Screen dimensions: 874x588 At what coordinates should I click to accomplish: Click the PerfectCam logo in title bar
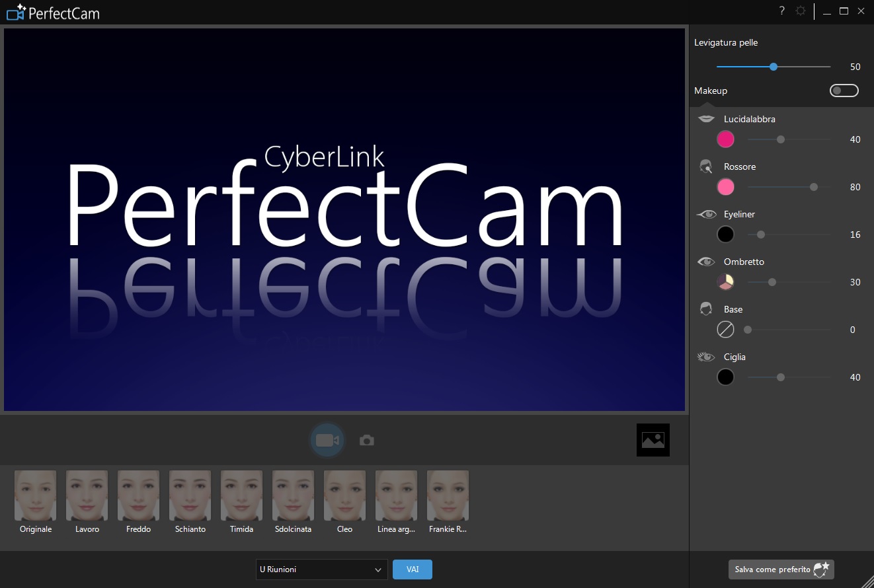point(53,12)
